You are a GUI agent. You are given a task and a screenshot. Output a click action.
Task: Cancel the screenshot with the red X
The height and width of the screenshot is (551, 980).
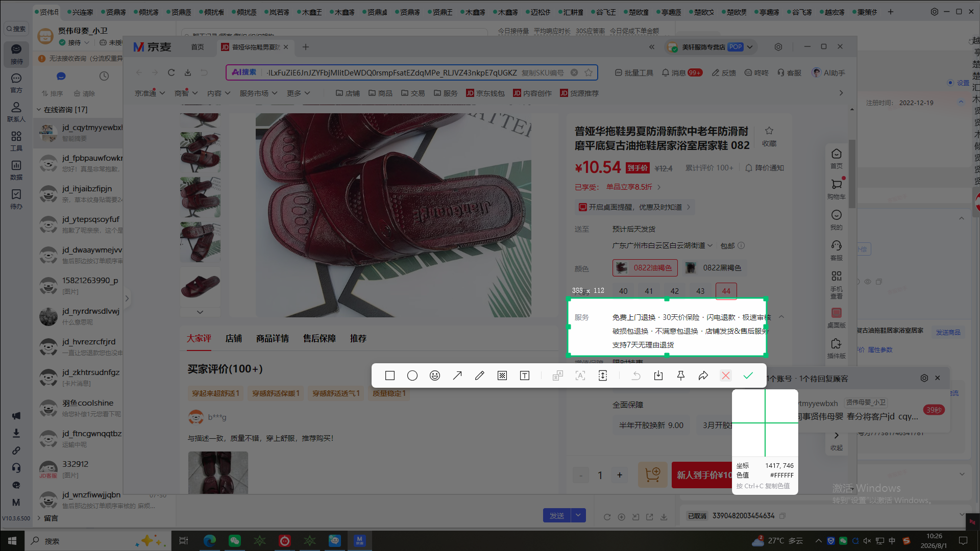click(726, 376)
